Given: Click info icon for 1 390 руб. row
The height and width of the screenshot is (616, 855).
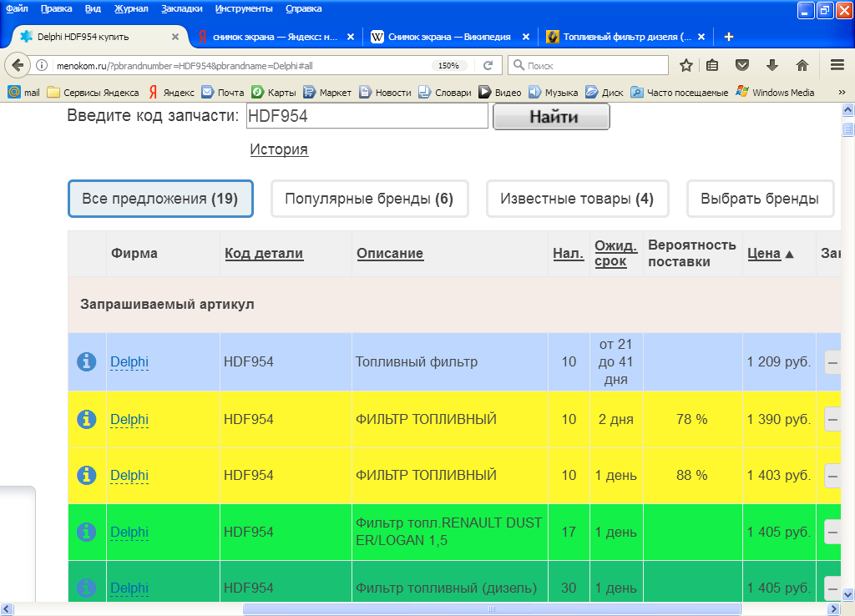Looking at the screenshot, I should (x=86, y=419).
